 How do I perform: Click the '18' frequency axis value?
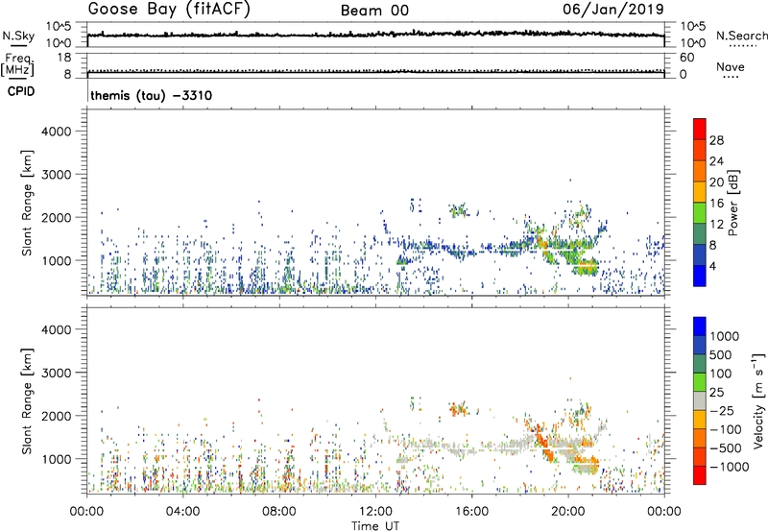pyautogui.click(x=63, y=58)
